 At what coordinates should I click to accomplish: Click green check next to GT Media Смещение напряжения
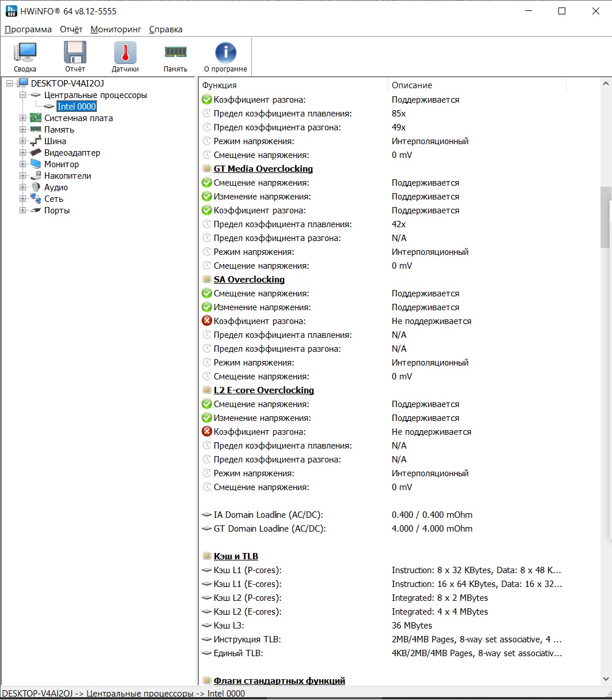[207, 183]
